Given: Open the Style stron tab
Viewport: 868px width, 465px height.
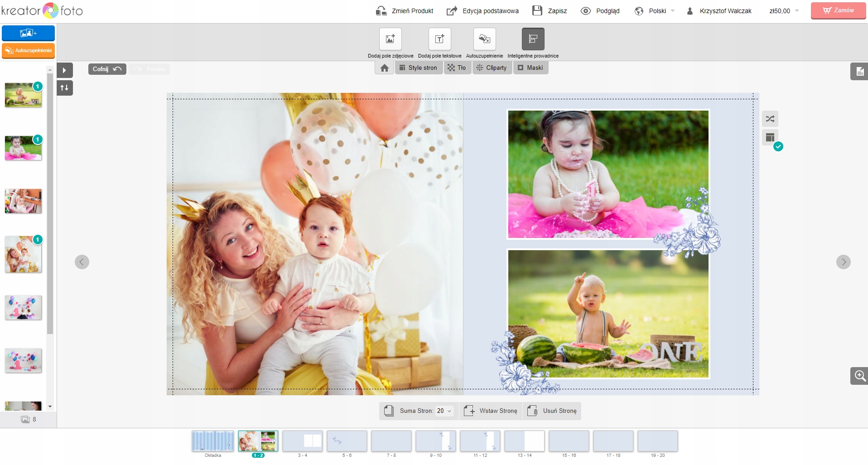Looking at the screenshot, I should click(418, 68).
